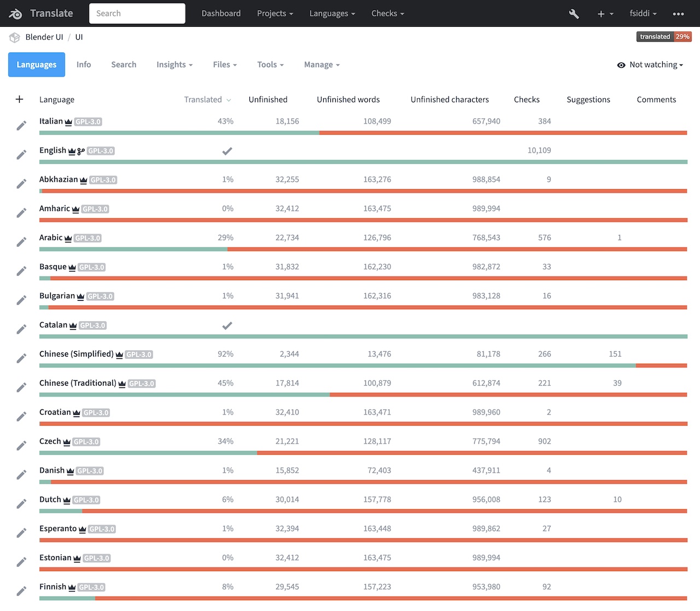Click the Chinese (Simplified) progress bar
The image size is (700, 611).
363,365
